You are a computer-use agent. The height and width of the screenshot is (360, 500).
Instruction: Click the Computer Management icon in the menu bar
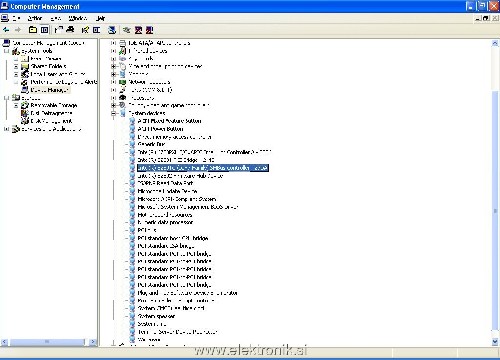5,18
